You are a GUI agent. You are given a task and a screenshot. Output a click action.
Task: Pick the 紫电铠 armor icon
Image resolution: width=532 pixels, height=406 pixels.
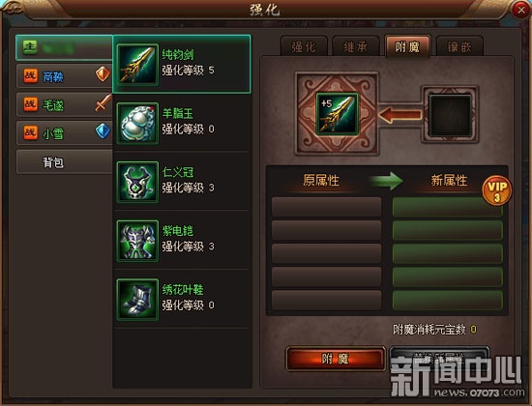click(x=137, y=241)
